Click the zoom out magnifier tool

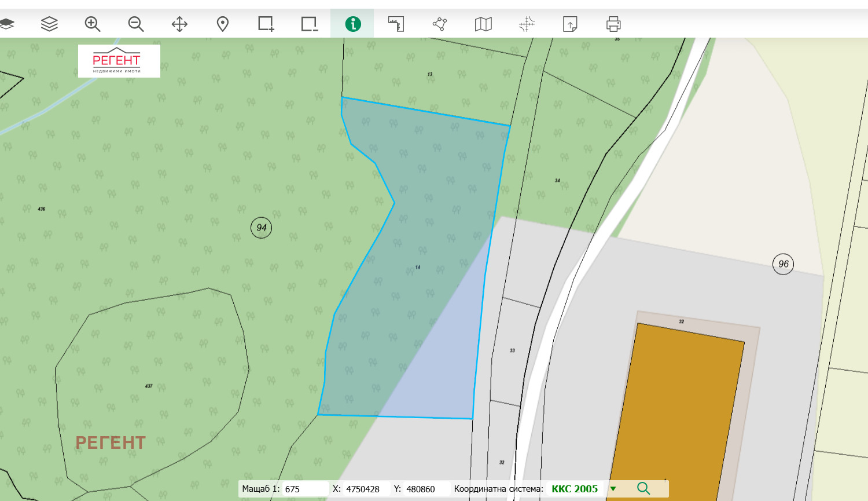click(x=136, y=24)
